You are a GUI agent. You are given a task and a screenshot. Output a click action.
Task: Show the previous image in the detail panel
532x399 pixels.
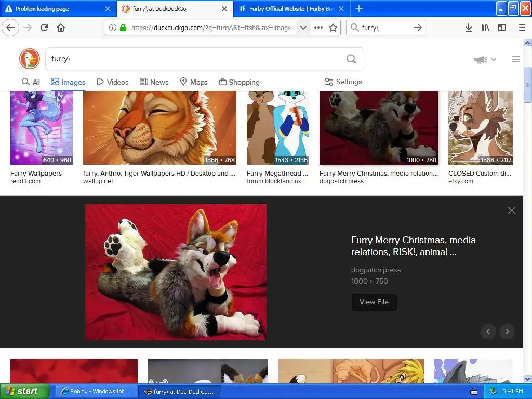click(488, 331)
